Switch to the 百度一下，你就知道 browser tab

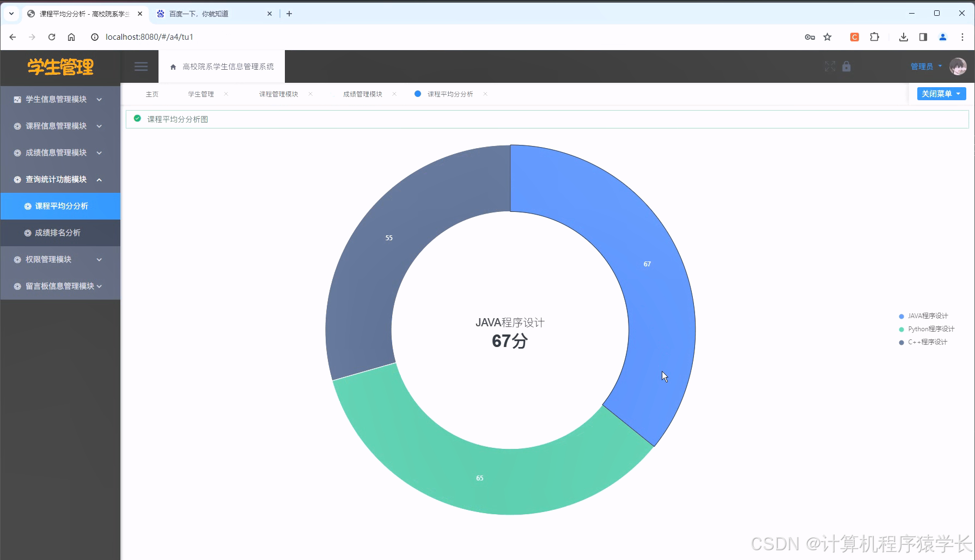pos(214,14)
